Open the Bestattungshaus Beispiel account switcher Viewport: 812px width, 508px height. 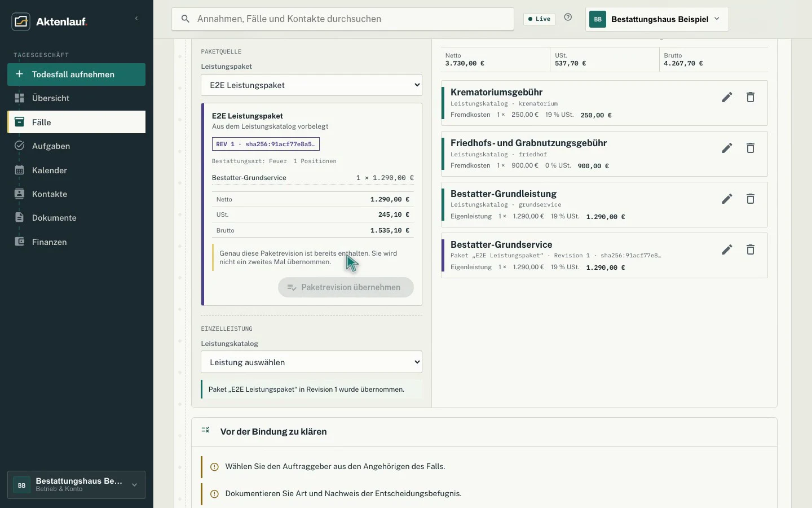click(657, 19)
